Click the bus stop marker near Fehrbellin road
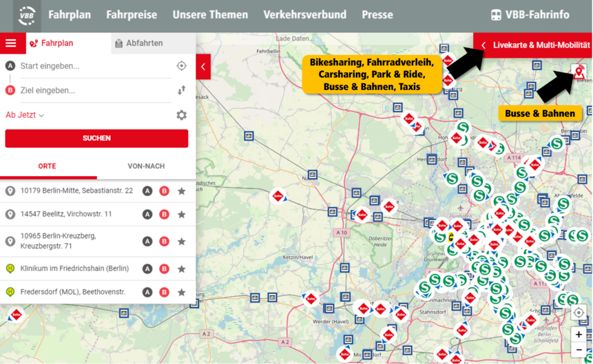The width and height of the screenshot is (593, 364). click(249, 136)
